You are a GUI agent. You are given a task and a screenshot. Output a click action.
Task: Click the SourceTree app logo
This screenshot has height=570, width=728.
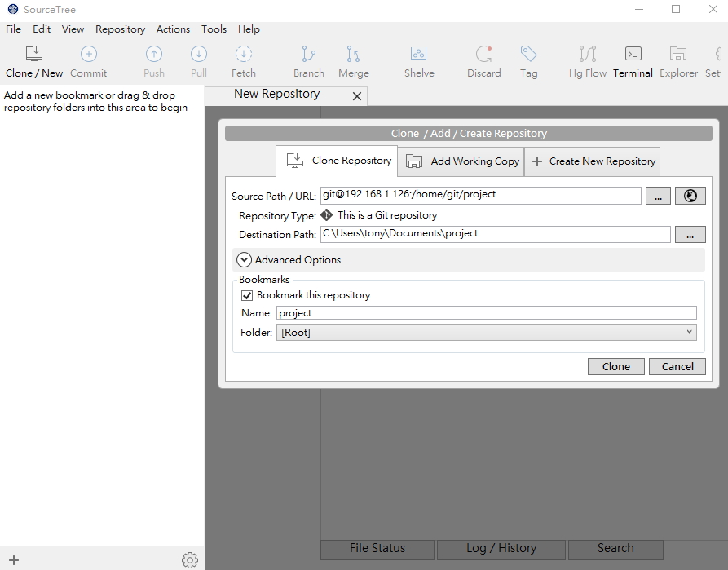(13, 9)
